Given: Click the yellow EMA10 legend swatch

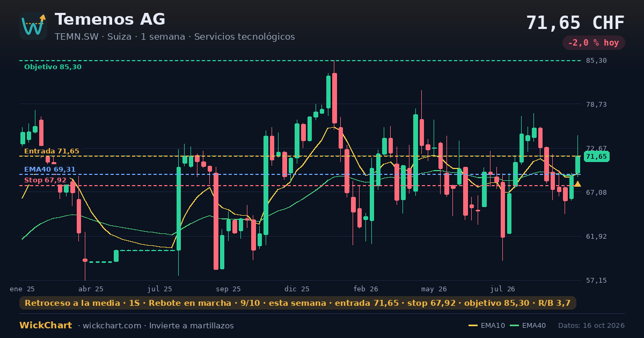Looking at the screenshot, I should [473, 326].
